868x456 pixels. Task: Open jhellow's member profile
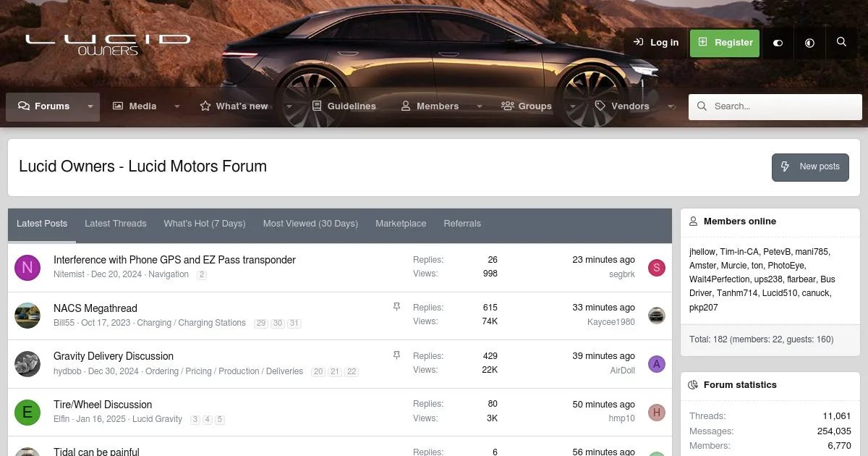702,252
